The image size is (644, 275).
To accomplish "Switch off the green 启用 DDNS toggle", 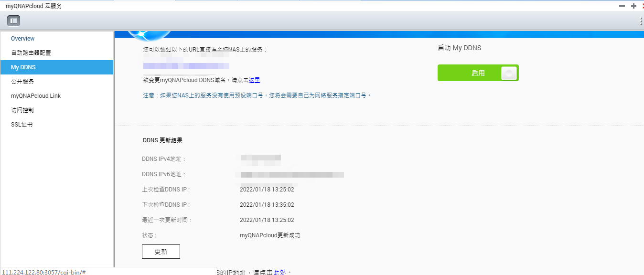I will pos(478,73).
